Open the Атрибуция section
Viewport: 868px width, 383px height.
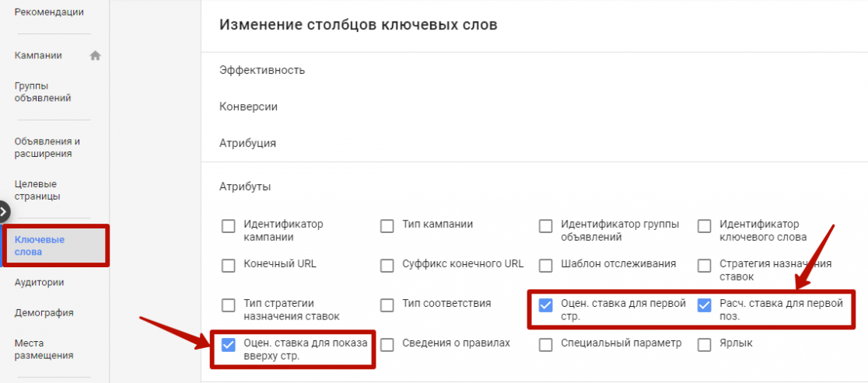tap(247, 143)
